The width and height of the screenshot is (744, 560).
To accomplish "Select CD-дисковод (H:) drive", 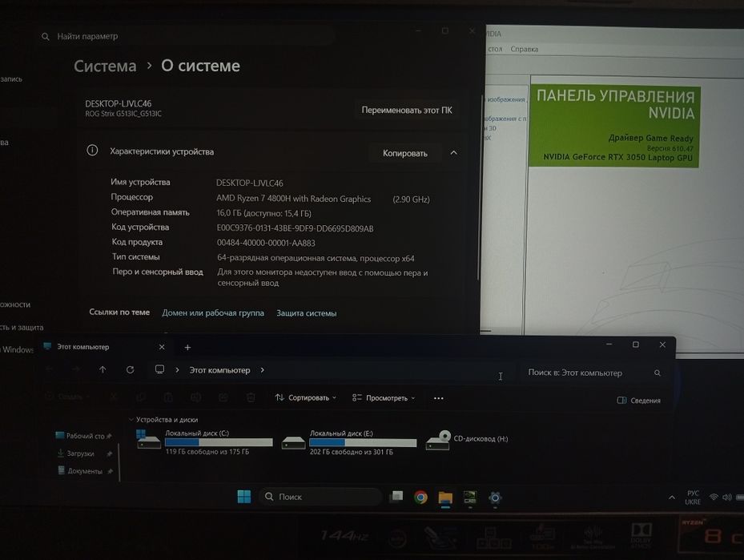I will [467, 440].
